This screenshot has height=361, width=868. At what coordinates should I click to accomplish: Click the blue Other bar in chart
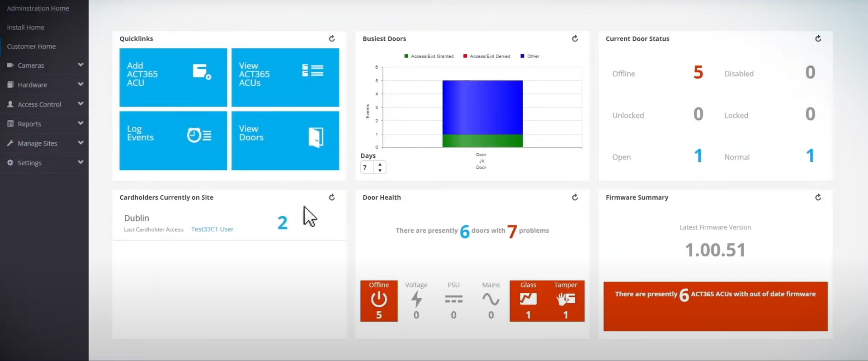click(482, 107)
